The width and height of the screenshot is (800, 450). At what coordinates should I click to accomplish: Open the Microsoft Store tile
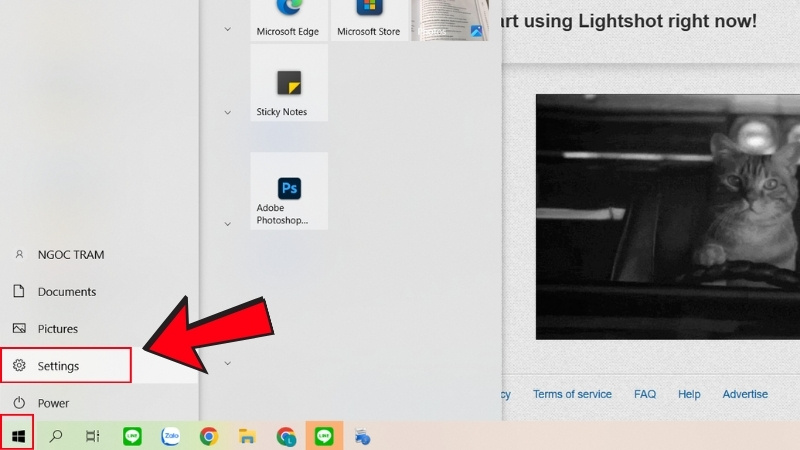point(369,20)
